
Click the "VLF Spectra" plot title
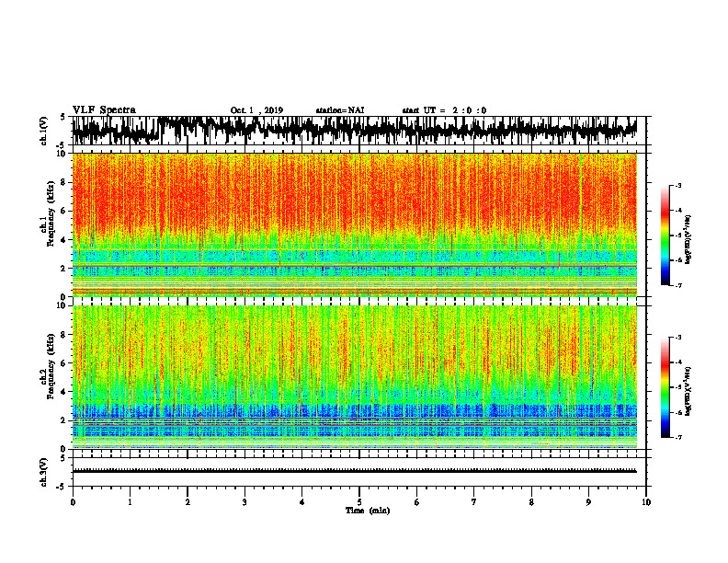[x=104, y=110]
